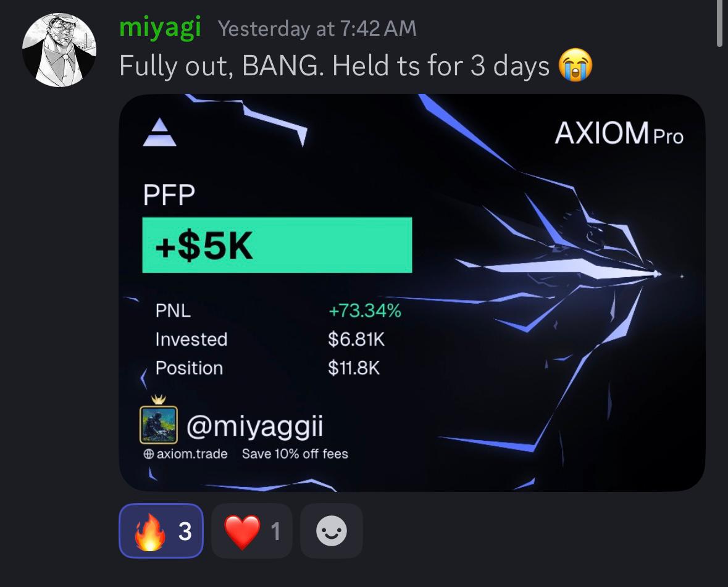Click the @miyaggii profile picture on card
Viewport: 728px width, 587px height.
coord(159,425)
